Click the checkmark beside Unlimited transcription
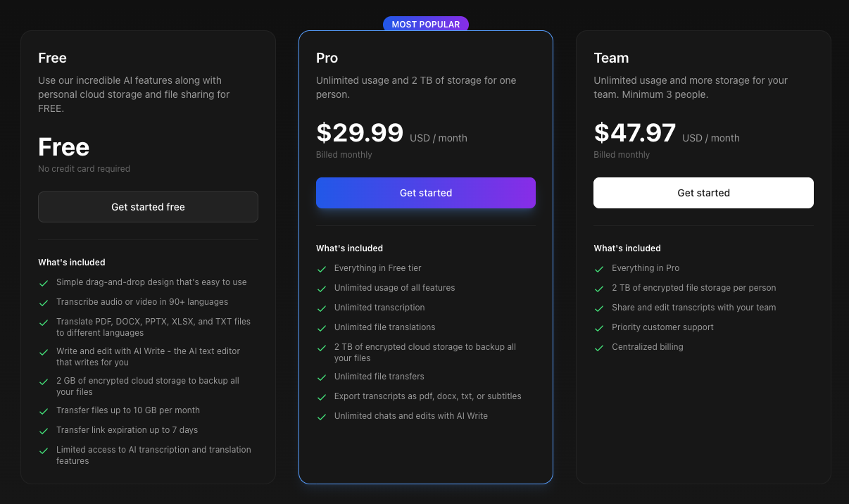 pyautogui.click(x=322, y=308)
